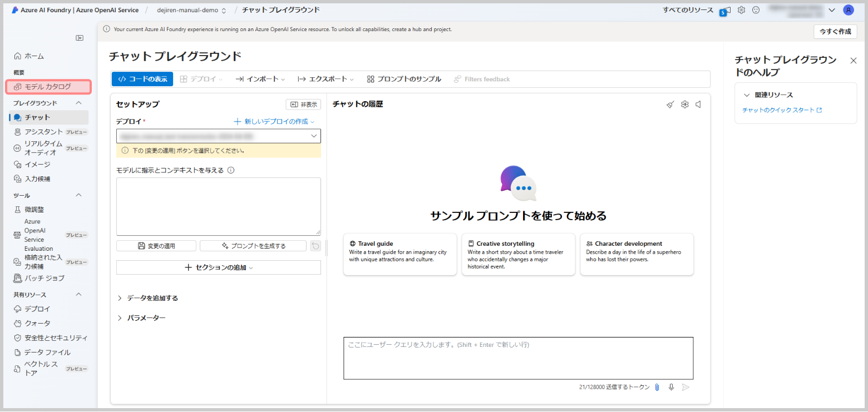Click the microphone input icon
The width and height of the screenshot is (868, 412).
click(x=672, y=387)
